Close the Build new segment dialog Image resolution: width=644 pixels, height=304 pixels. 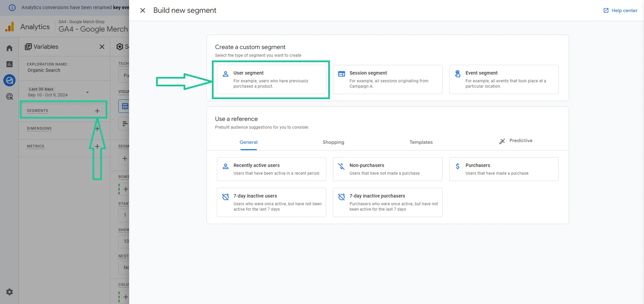coord(143,10)
